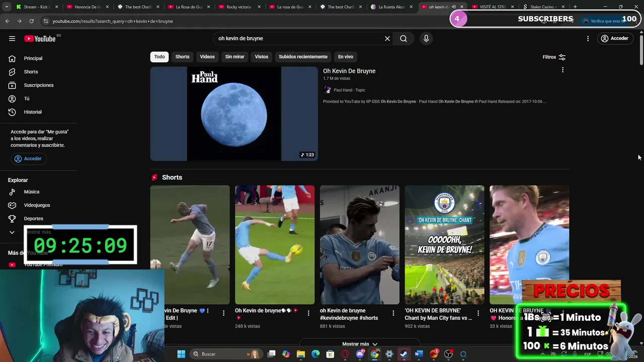Start voice search with microphone icon
644x362 pixels.
coord(426,38)
